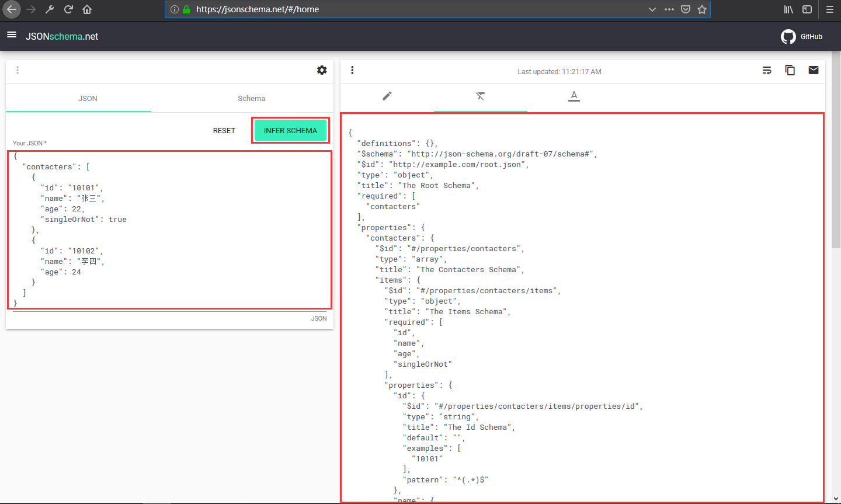Click the "$schema" line in output

(x=477, y=154)
